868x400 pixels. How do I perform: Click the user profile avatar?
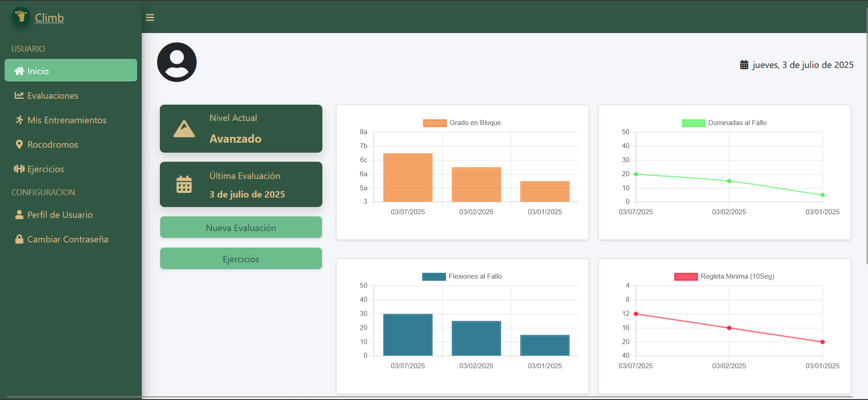click(177, 62)
